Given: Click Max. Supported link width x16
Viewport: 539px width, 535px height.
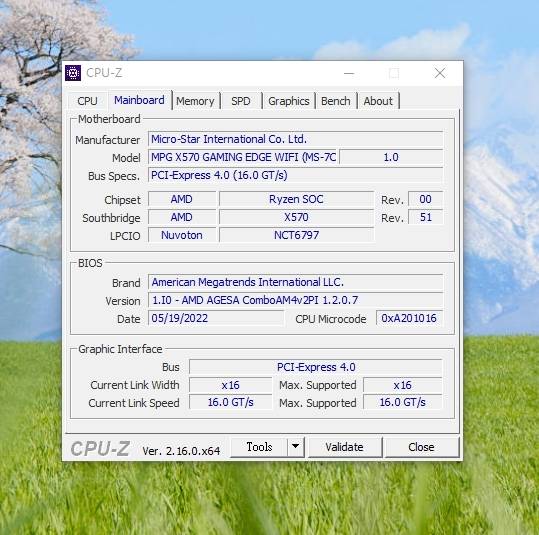Looking at the screenshot, I should tap(403, 385).
